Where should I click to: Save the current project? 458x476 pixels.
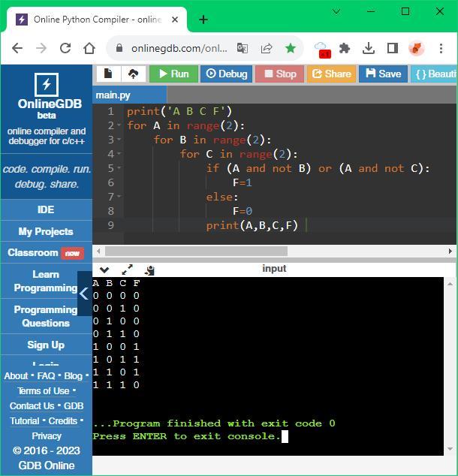pyautogui.click(x=384, y=74)
